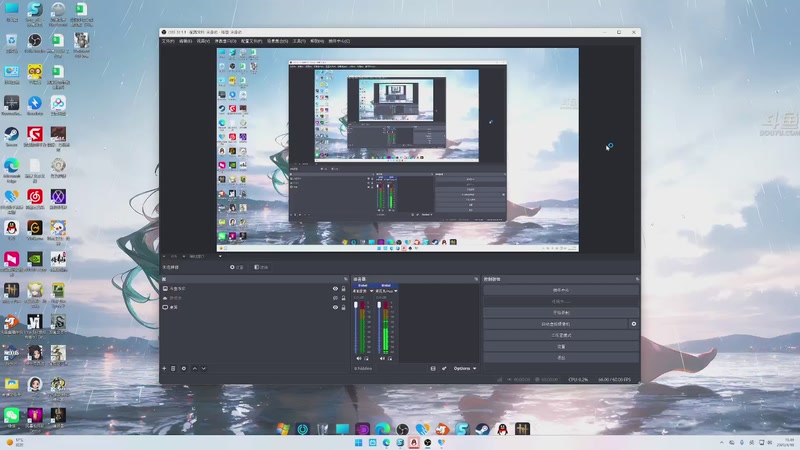Open NVIDIA desktop shortcut
The width and height of the screenshot is (800, 450).
point(35,261)
